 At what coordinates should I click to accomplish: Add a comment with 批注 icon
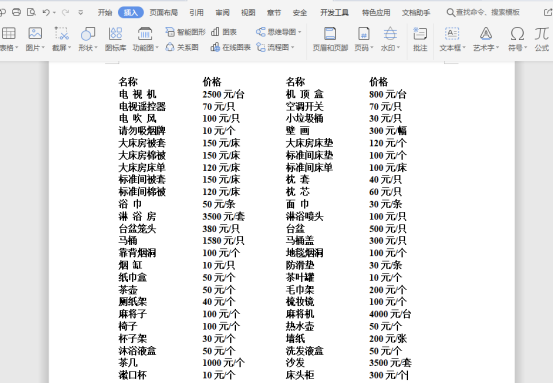420,38
